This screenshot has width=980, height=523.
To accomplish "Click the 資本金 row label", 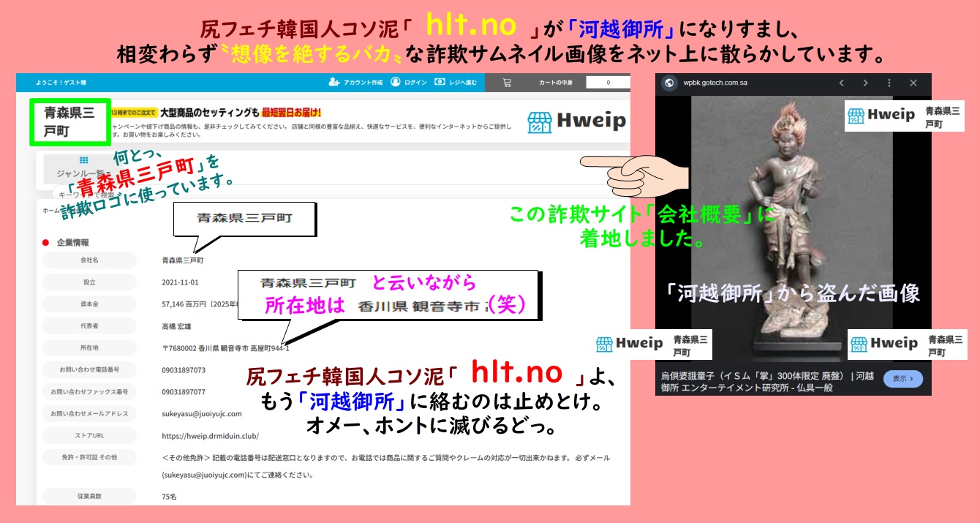I will [x=89, y=304].
